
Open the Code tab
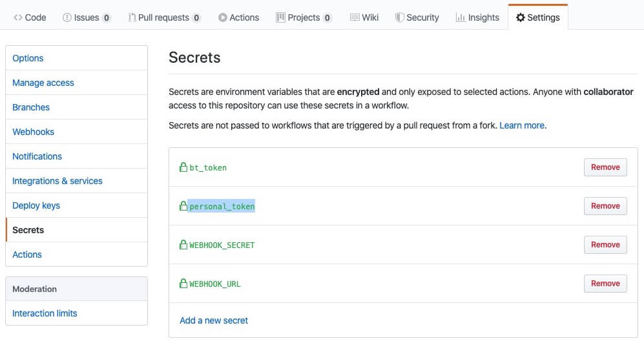point(30,17)
